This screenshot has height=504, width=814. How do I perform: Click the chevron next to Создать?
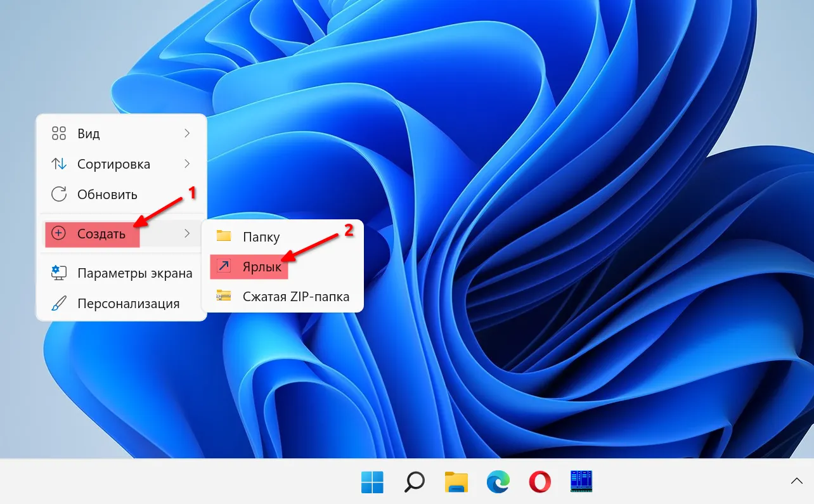tap(187, 234)
